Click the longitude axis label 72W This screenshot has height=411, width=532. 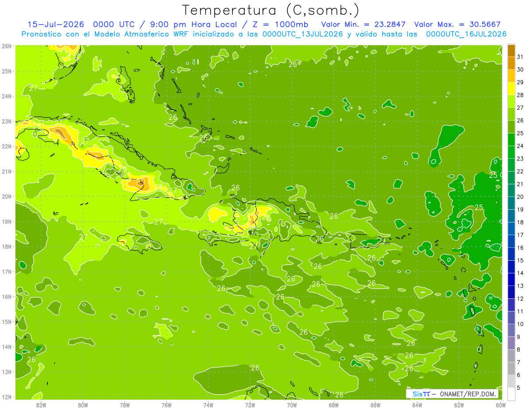(x=250, y=405)
